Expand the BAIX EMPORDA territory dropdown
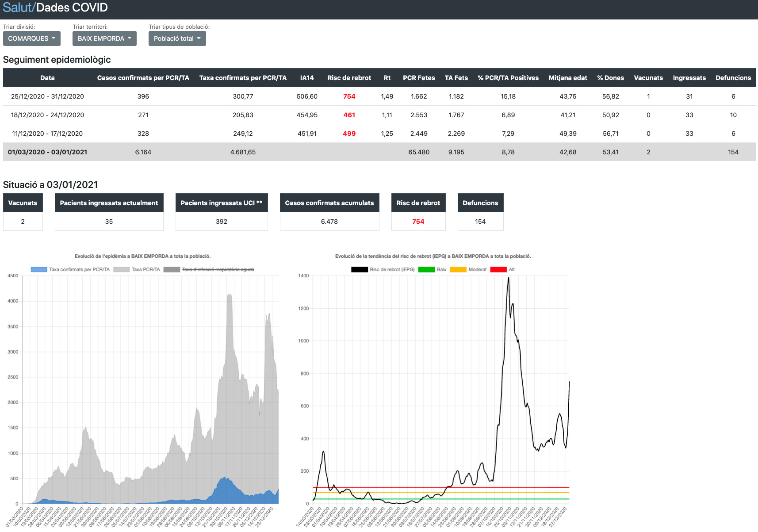The image size is (758, 532). pos(104,38)
